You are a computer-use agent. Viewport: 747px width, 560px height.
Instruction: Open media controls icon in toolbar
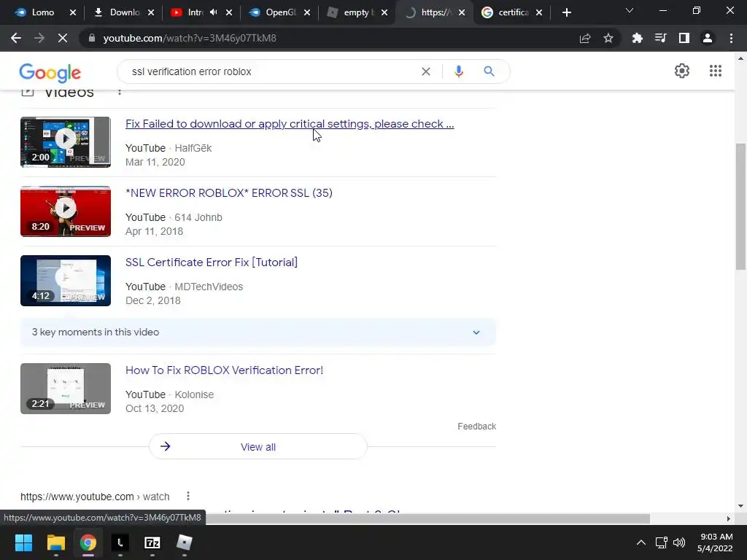(660, 38)
